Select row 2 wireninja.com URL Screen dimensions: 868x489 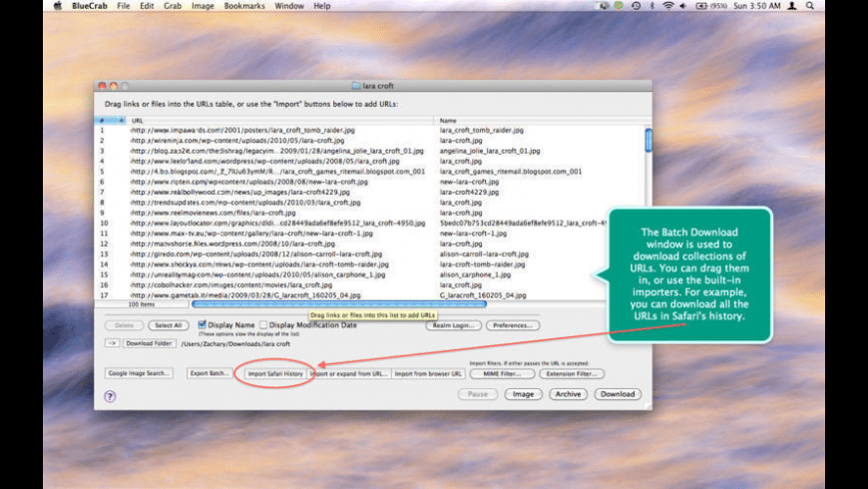[237, 141]
